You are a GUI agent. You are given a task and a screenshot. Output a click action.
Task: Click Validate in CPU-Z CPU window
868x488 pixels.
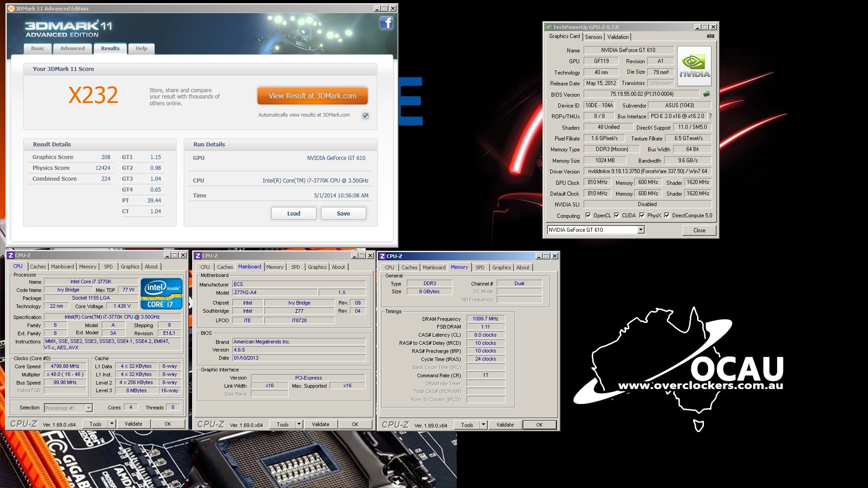(133, 424)
